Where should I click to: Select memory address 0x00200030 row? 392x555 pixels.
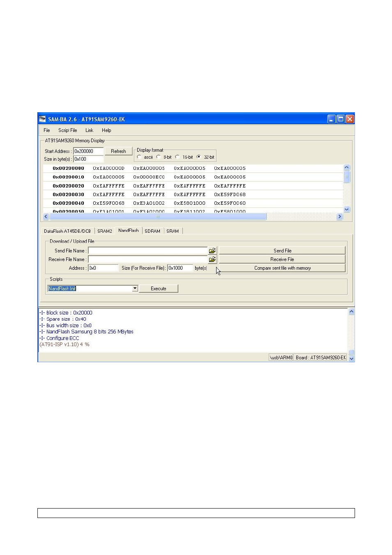pos(193,194)
